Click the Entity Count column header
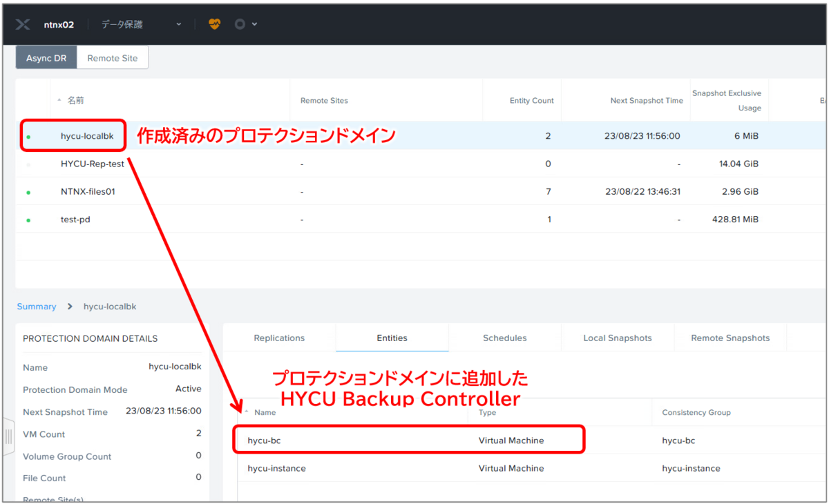829x504 pixels. (x=532, y=101)
